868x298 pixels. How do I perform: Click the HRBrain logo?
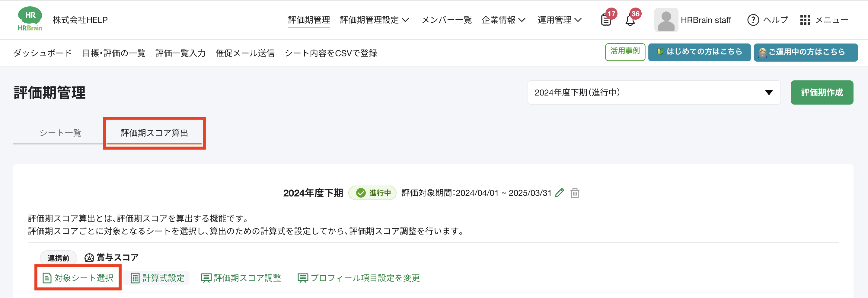(30, 19)
